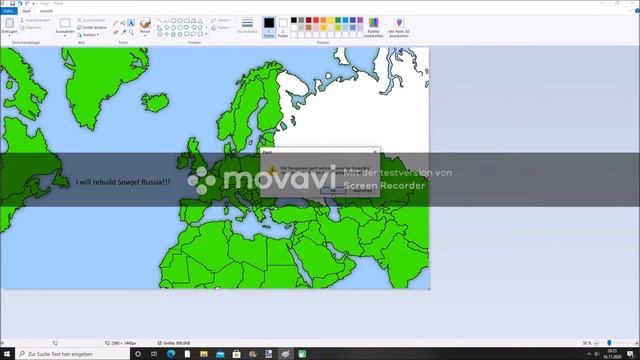The width and height of the screenshot is (640, 360).
Task: Click the Undo arrow in title bar
Action: tap(20, 3)
